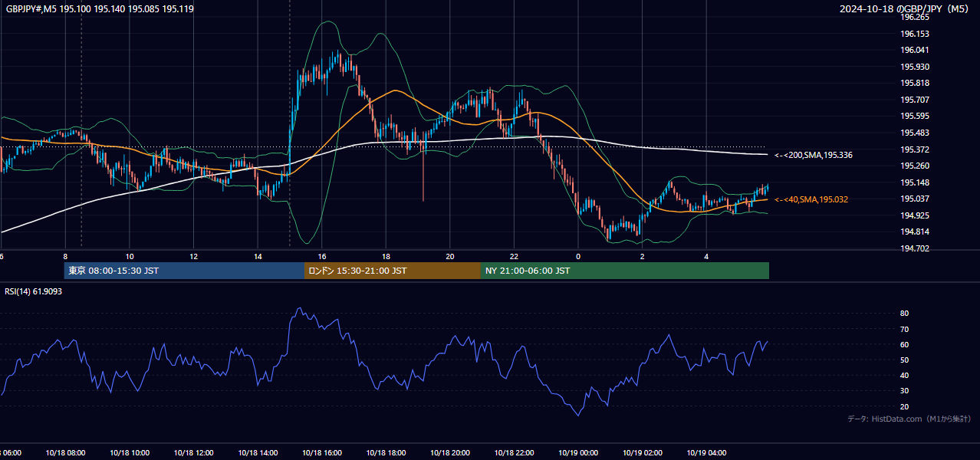
Task: Click the データ: HistData.com source credit
Action: tap(909, 419)
